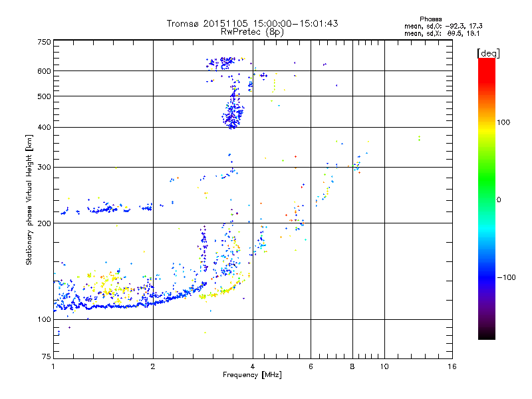Click the 'mean, sd,O: -92.3, 17.3' text
The image size is (532, 399).
pos(443,26)
